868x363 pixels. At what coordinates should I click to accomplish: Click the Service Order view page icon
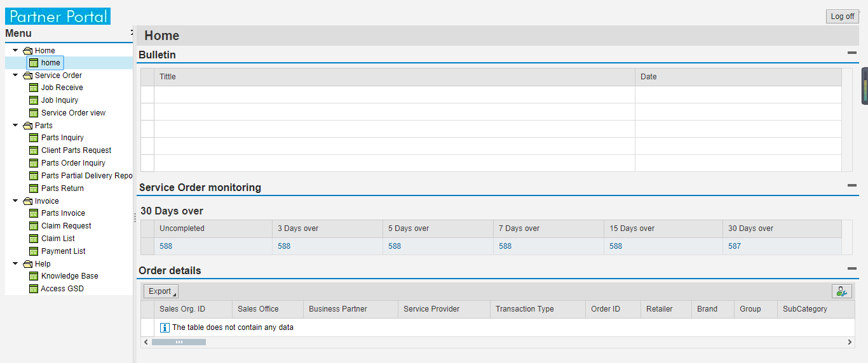34,113
